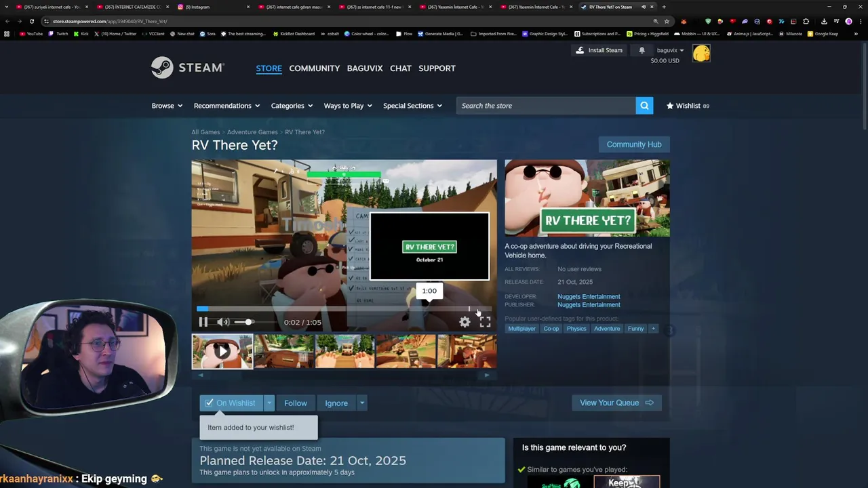Viewport: 868px width, 488px height.
Task: Open the CHAT menu item
Action: [x=401, y=68]
